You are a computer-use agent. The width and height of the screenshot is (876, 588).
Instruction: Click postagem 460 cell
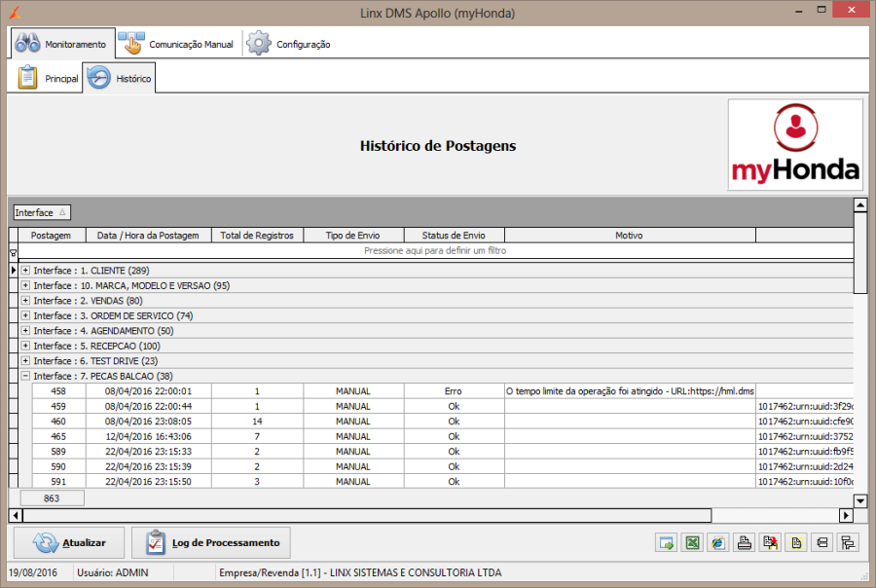point(58,422)
